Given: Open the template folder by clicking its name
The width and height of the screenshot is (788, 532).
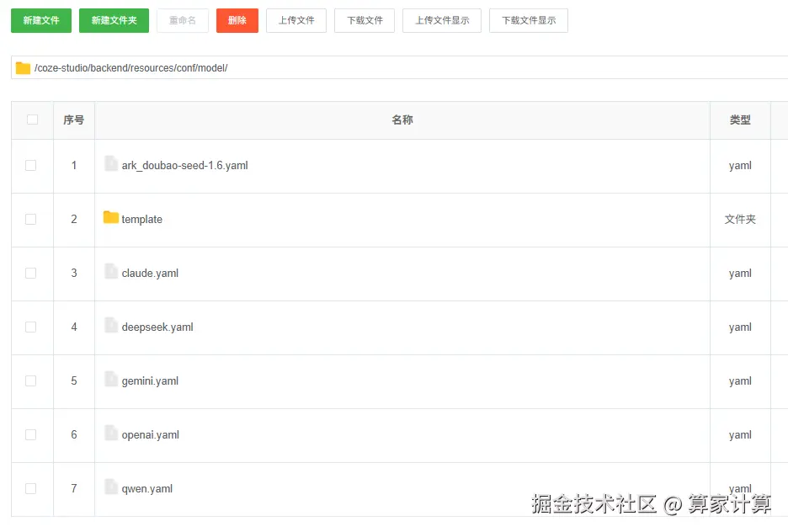Looking at the screenshot, I should point(141,219).
